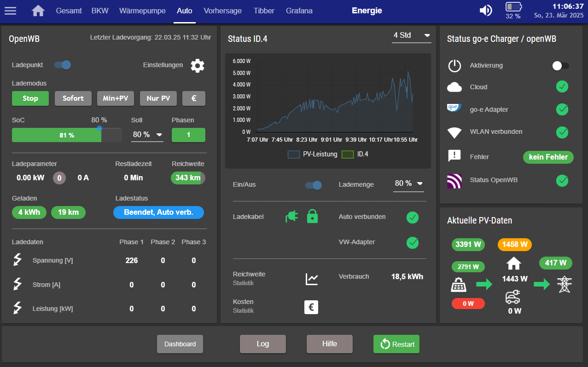Viewport: 588px width, 367px height.
Task: Open Kosten statistics euro icon
Action: 311,307
